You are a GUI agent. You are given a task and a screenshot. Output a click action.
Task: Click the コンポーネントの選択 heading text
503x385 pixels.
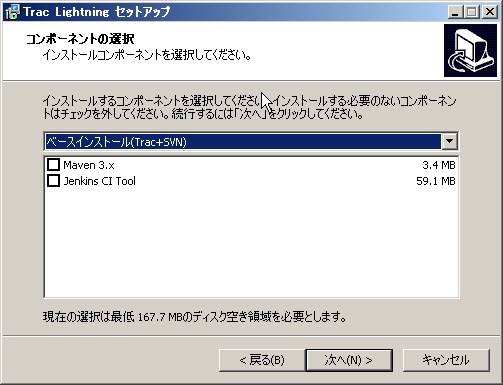click(x=80, y=39)
